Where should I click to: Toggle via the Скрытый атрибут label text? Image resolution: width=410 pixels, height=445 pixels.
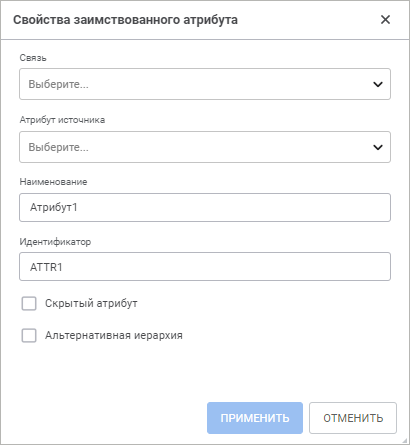[x=91, y=303]
